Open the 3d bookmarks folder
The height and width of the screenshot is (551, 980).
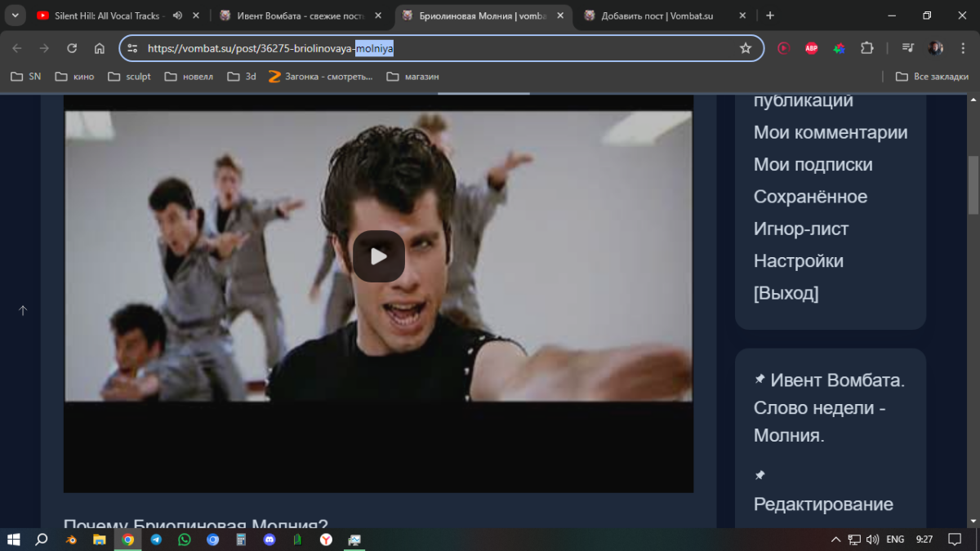[x=242, y=77]
